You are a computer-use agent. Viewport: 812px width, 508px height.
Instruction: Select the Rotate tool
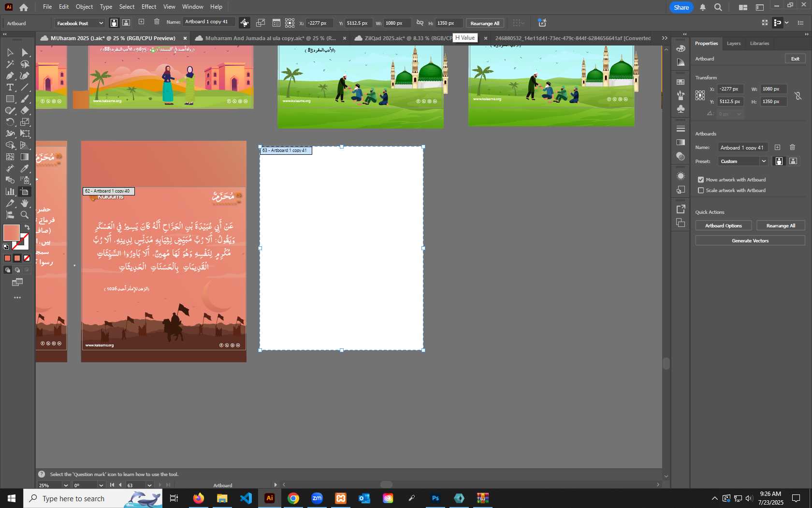[10, 122]
